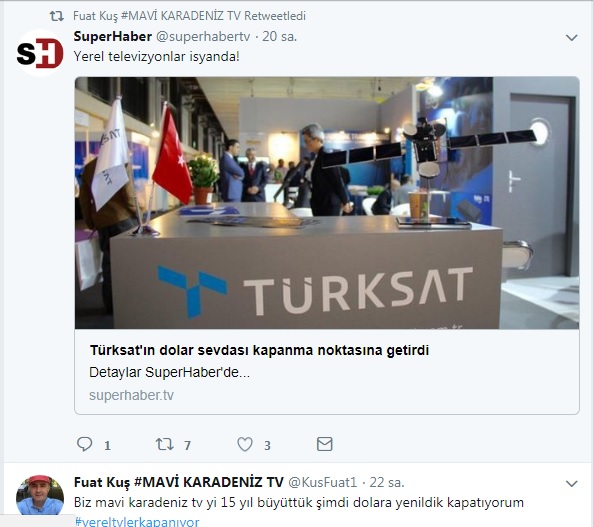Open SuperHaber account name

coord(113,36)
